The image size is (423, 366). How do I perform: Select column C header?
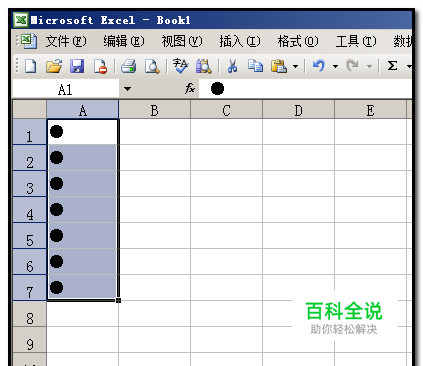(226, 110)
